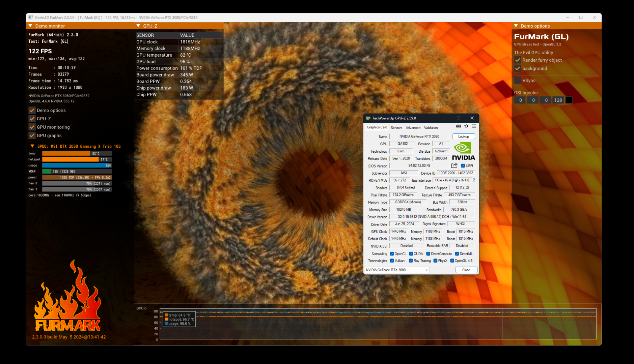Click the black OSI bgcolor swatch
Screen dimensions: 634x364
569,100
